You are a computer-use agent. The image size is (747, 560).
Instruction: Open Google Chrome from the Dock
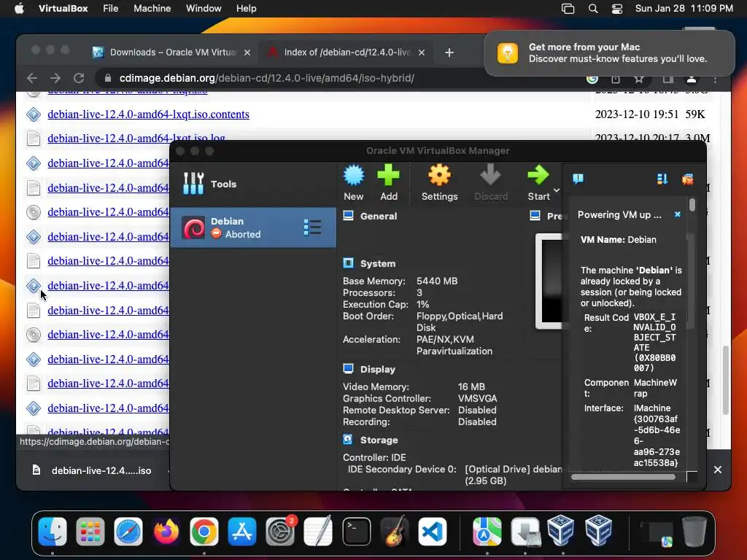tap(204, 532)
